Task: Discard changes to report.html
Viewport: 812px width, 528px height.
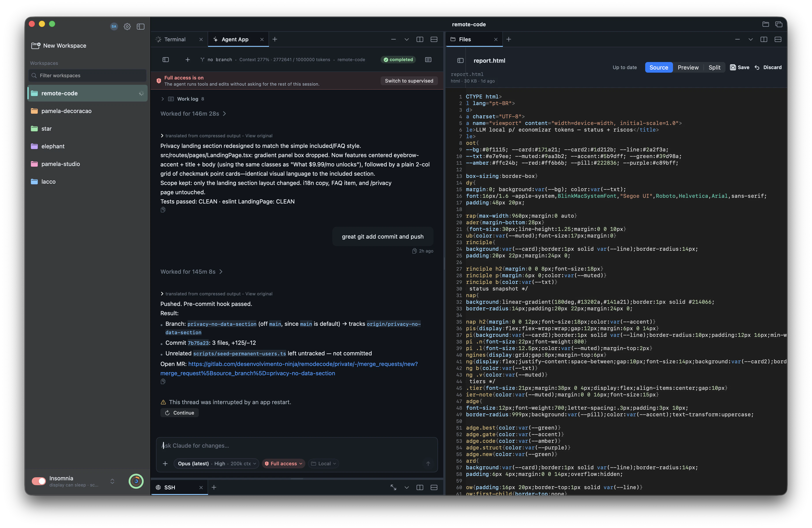Action: [x=768, y=67]
